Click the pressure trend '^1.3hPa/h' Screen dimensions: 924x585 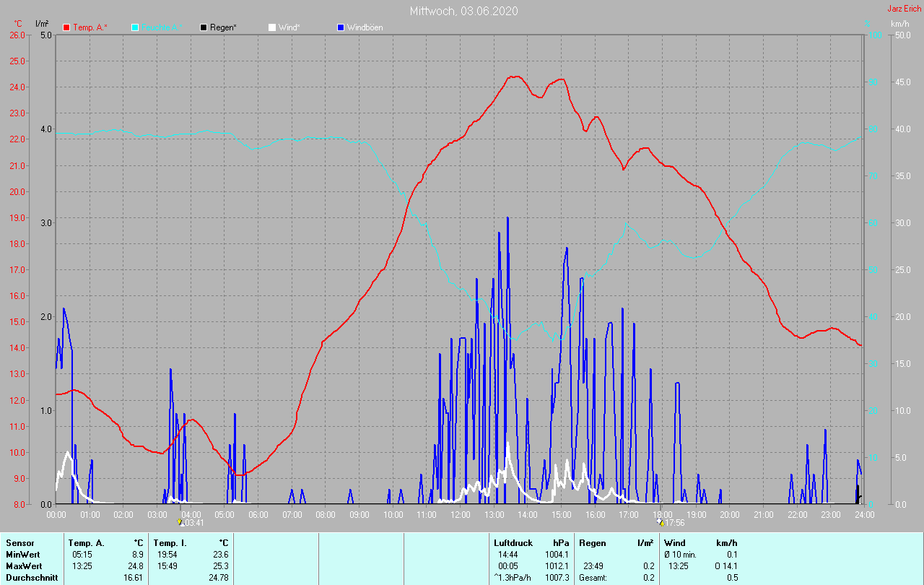click(x=513, y=577)
